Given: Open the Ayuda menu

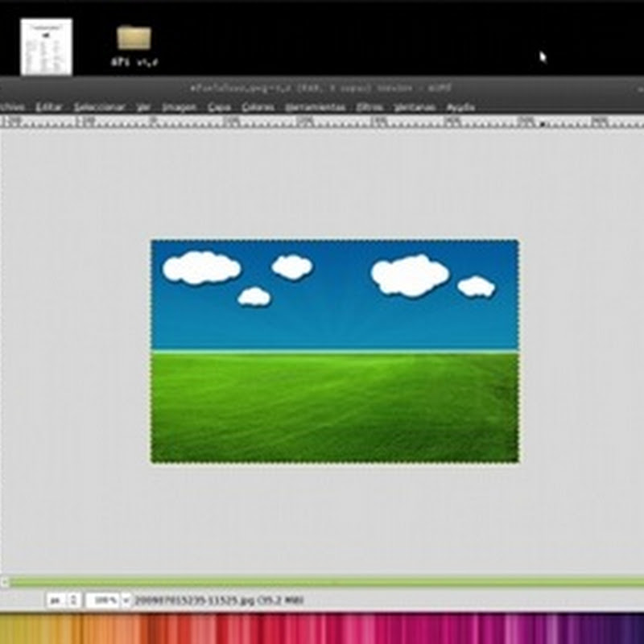Looking at the screenshot, I should 460,107.
